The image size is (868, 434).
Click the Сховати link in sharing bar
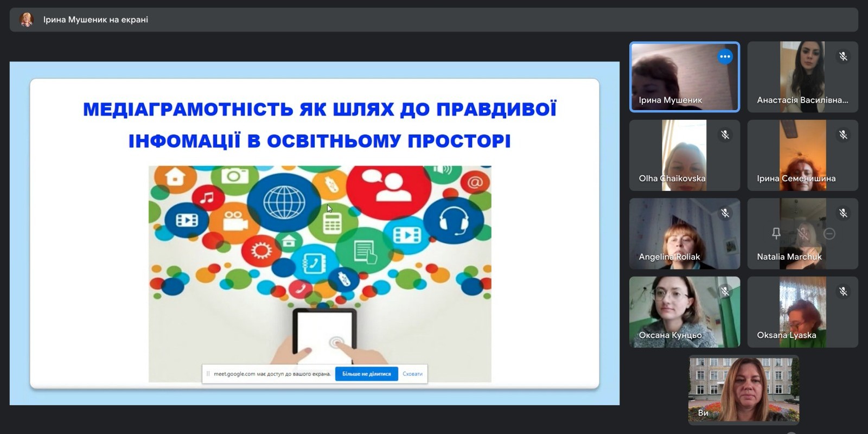coord(412,374)
